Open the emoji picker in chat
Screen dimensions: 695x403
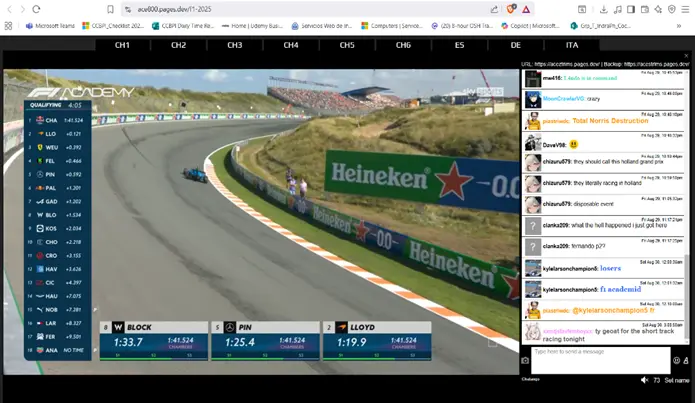pyautogui.click(x=676, y=360)
